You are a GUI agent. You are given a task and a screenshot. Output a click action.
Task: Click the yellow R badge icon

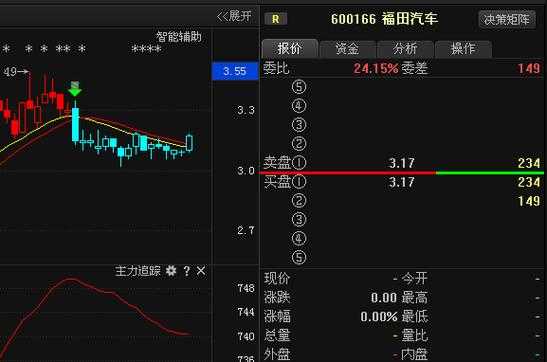[x=276, y=19]
